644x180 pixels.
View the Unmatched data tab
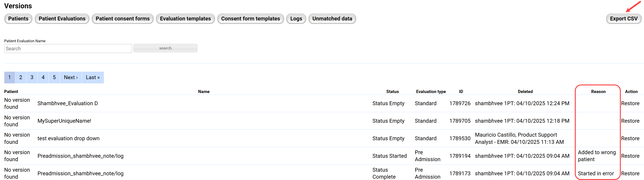(x=332, y=19)
